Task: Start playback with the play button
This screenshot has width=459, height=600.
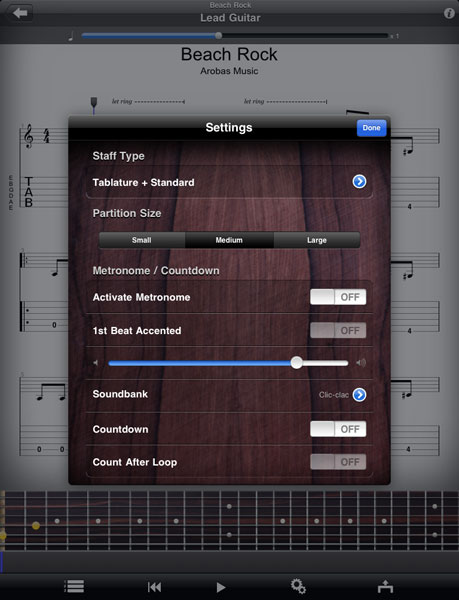Action: coord(221,587)
